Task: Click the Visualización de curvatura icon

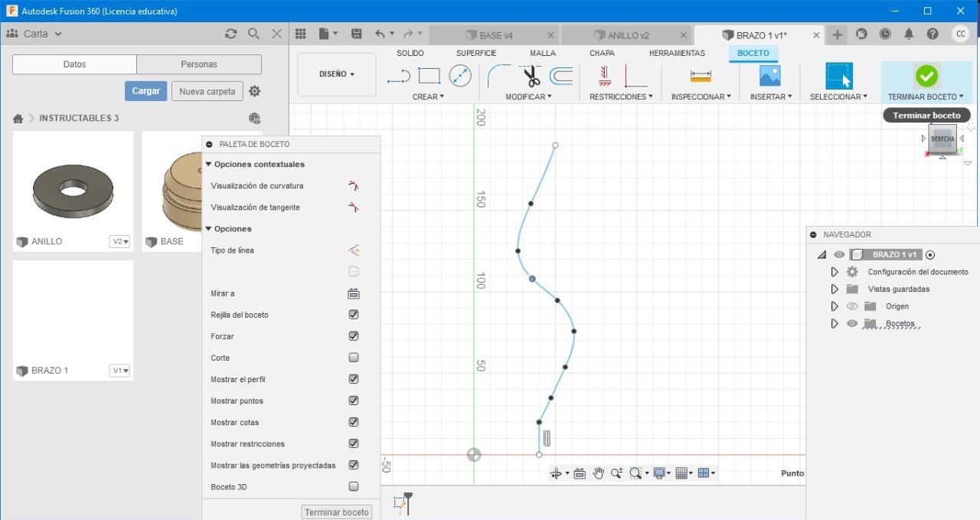Action: (x=353, y=185)
